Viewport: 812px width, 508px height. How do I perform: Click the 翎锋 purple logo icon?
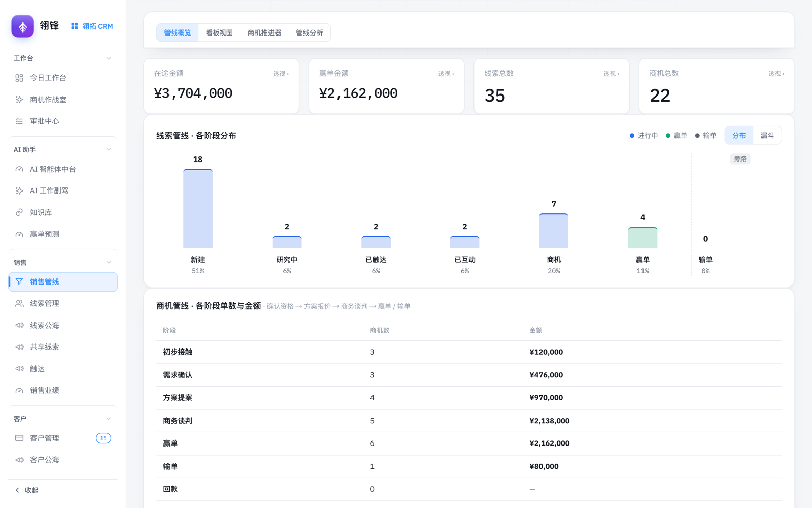click(23, 26)
